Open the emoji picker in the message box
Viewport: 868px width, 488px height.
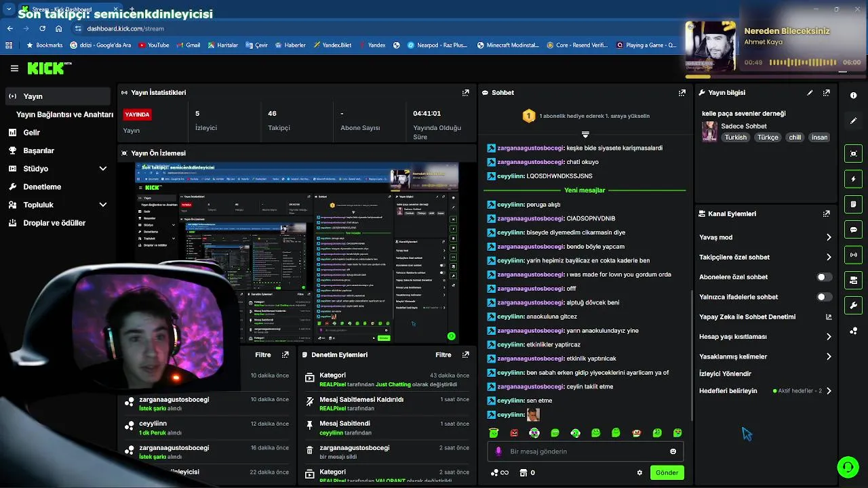pos(673,451)
